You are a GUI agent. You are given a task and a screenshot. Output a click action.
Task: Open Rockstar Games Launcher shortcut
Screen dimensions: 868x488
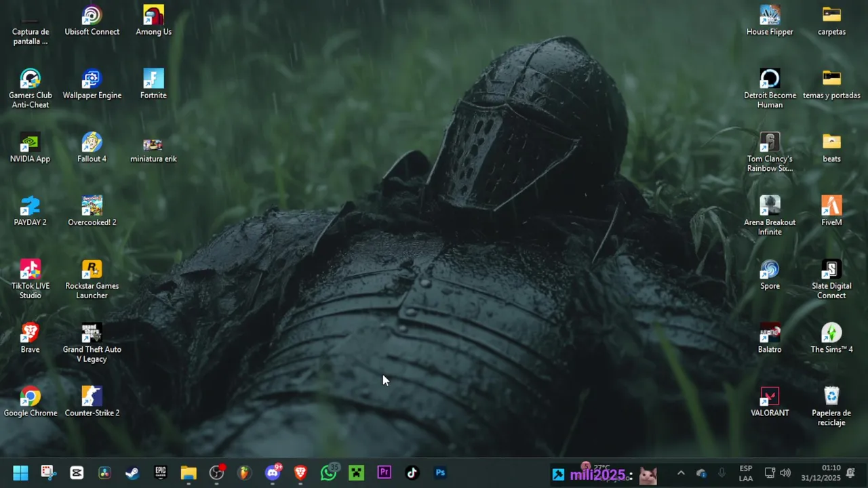92,279
